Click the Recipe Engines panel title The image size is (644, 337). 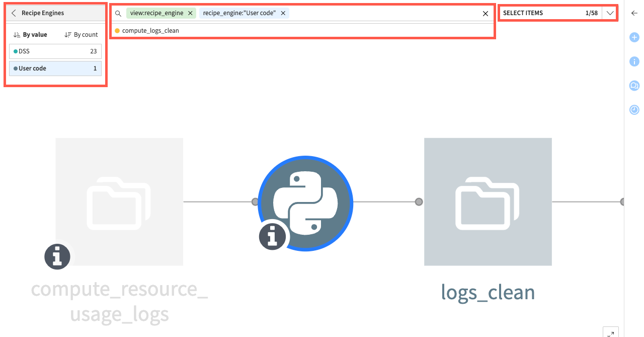coord(43,13)
